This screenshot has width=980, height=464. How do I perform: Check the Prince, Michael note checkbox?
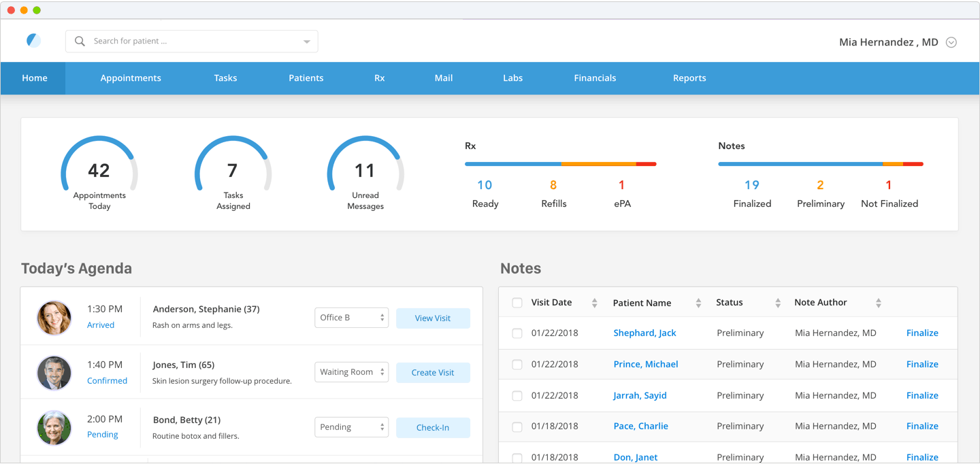click(517, 365)
